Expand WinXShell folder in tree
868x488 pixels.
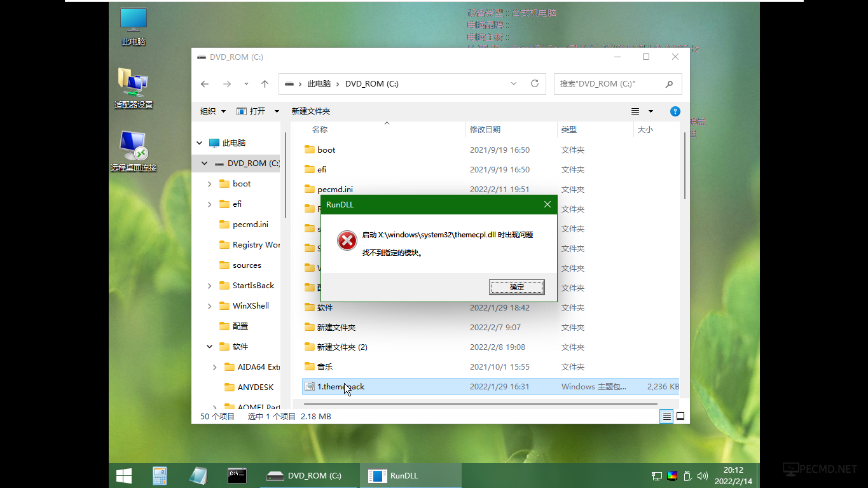(210, 306)
